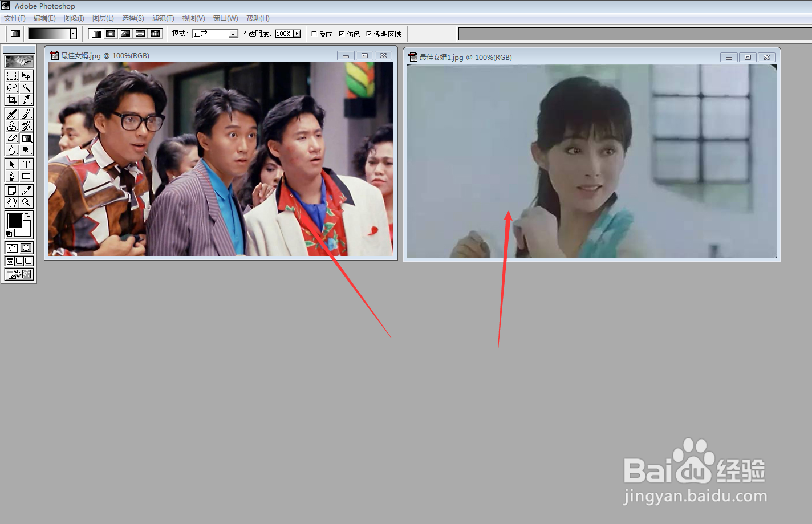This screenshot has height=524, width=812.
Task: Select the Blur tool
Action: pyautogui.click(x=12, y=150)
